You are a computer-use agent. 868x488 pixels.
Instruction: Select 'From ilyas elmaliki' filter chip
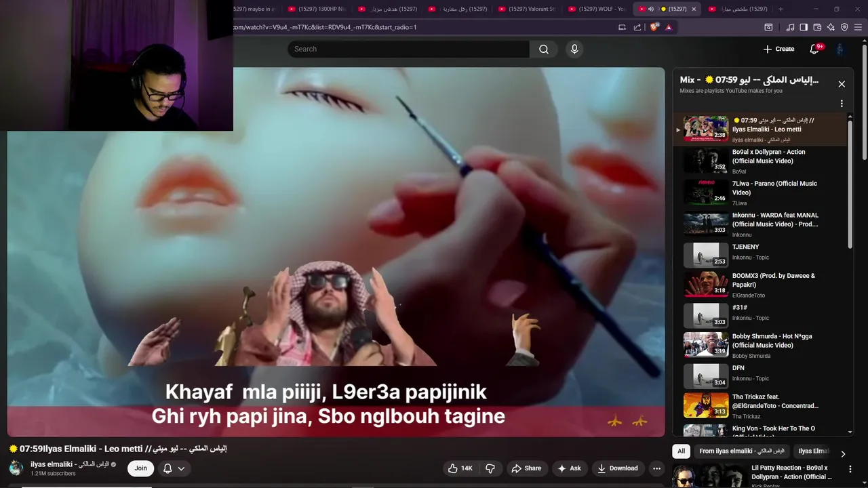[x=742, y=451]
